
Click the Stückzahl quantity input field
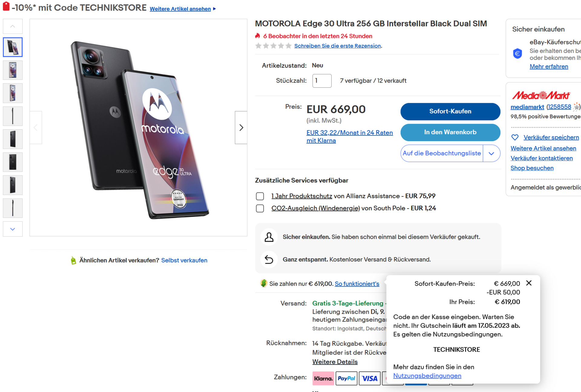[322, 81]
